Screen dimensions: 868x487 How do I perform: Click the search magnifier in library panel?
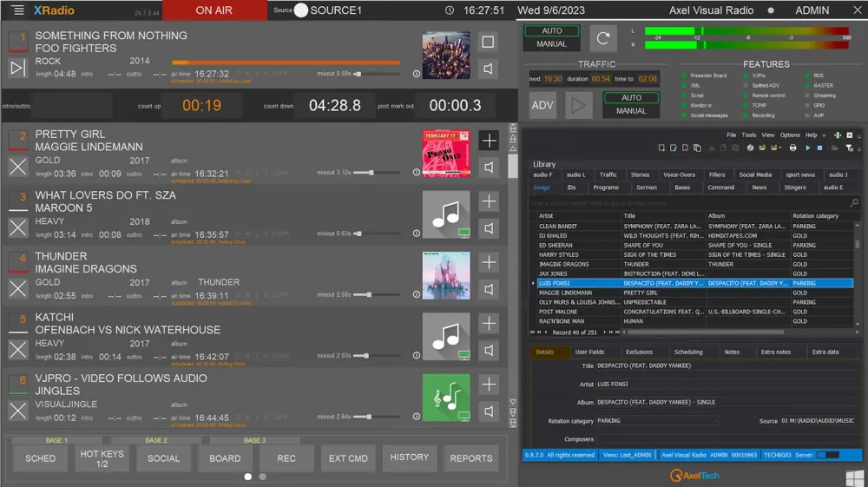[x=854, y=203]
